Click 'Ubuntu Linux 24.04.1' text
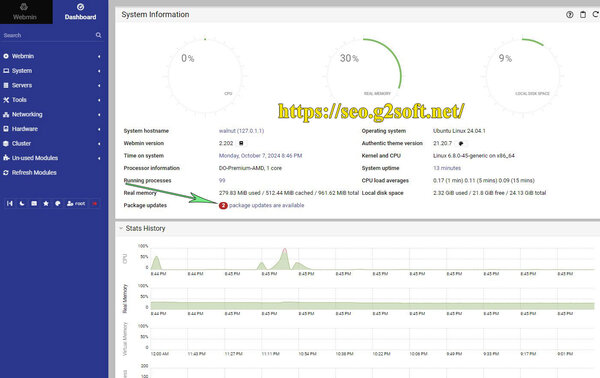 pyautogui.click(x=459, y=131)
